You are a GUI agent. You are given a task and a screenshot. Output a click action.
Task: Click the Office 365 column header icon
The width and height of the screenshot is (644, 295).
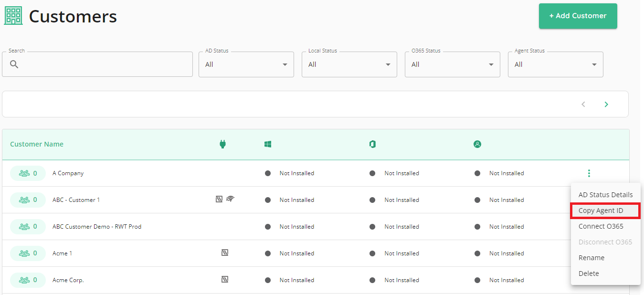click(x=372, y=144)
